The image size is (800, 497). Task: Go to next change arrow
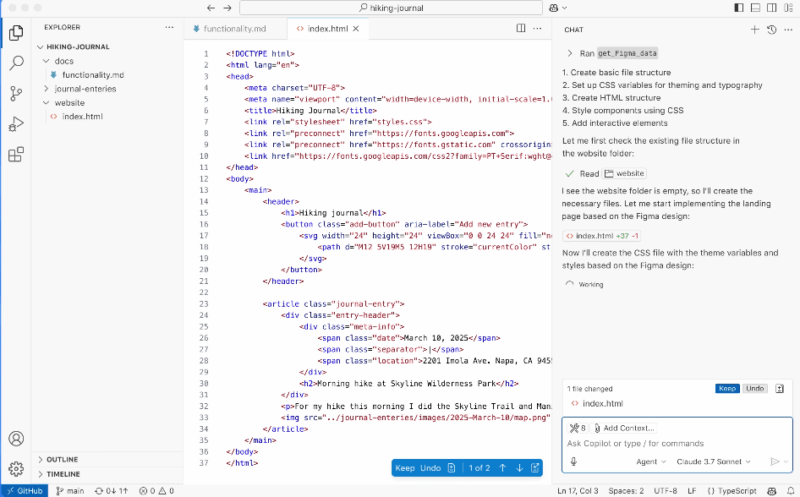519,468
